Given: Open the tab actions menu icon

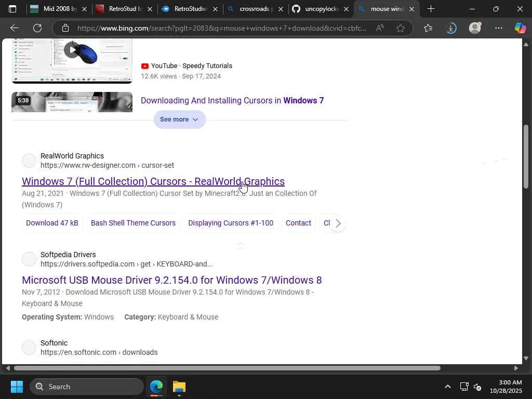Looking at the screenshot, I should click(x=12, y=9).
